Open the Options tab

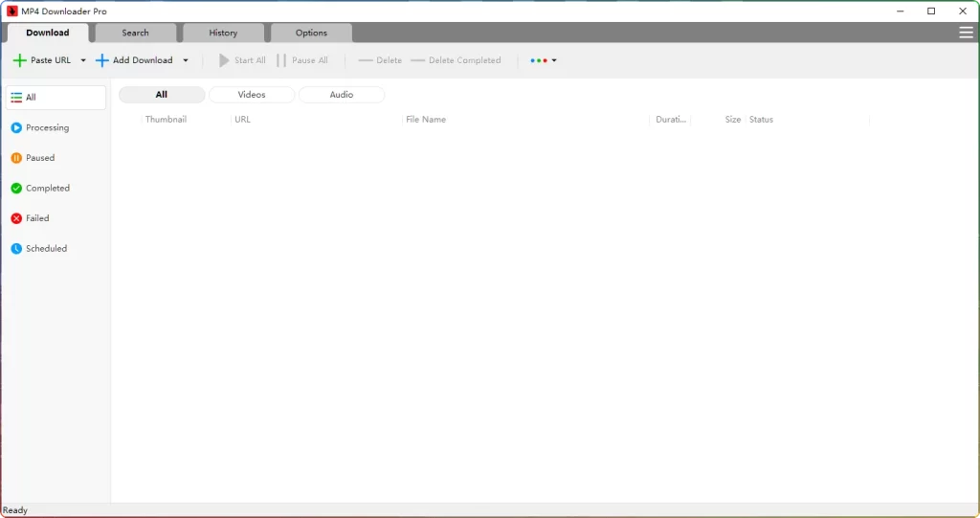pos(311,33)
